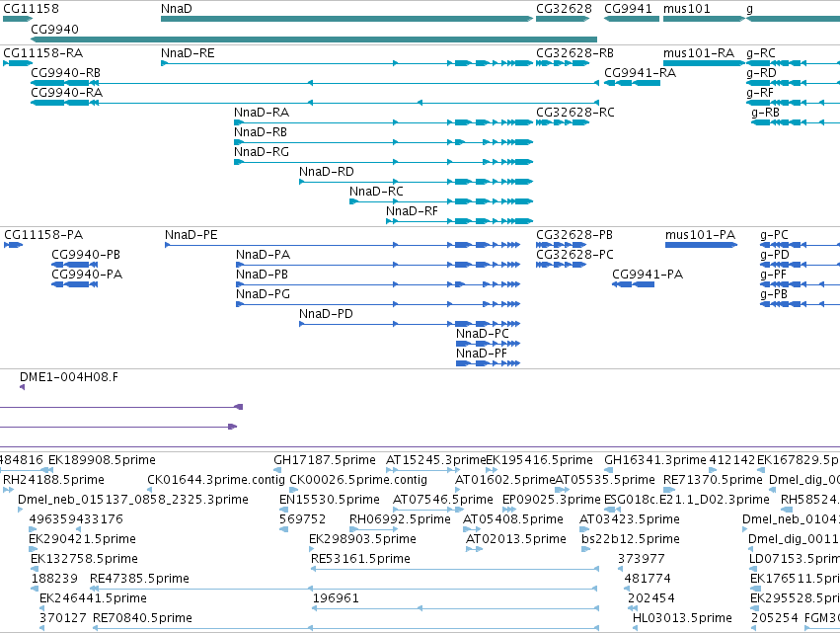
Task: Select the CG9940-PB protein label
Action: (86, 255)
